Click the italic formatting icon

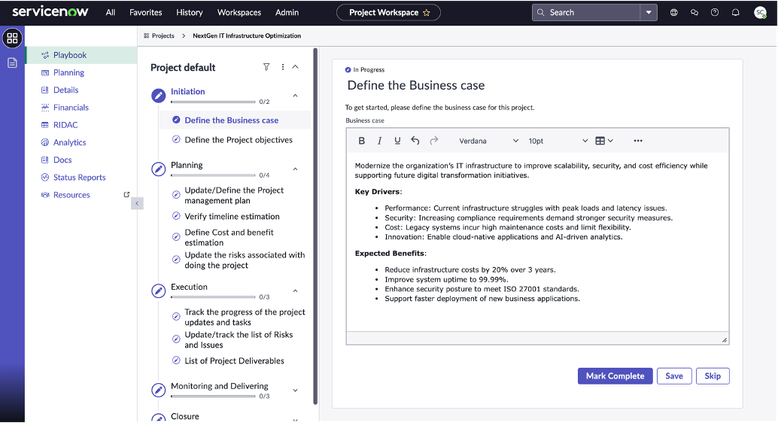coord(379,141)
